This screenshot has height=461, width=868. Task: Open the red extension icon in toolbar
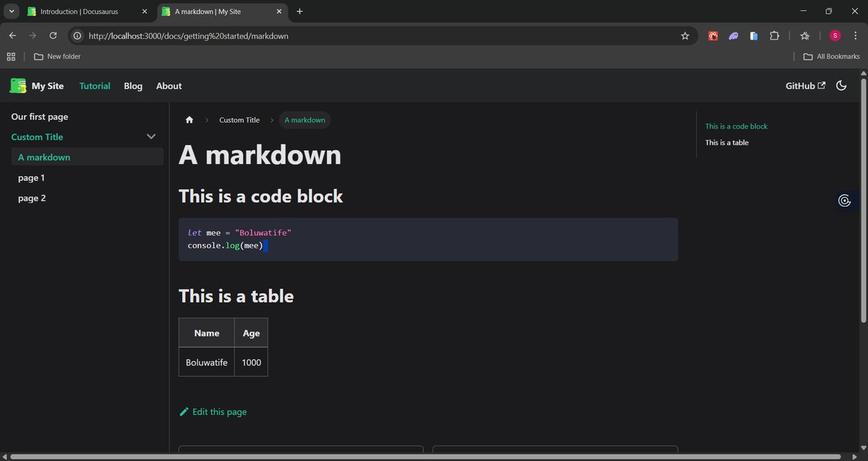713,35
